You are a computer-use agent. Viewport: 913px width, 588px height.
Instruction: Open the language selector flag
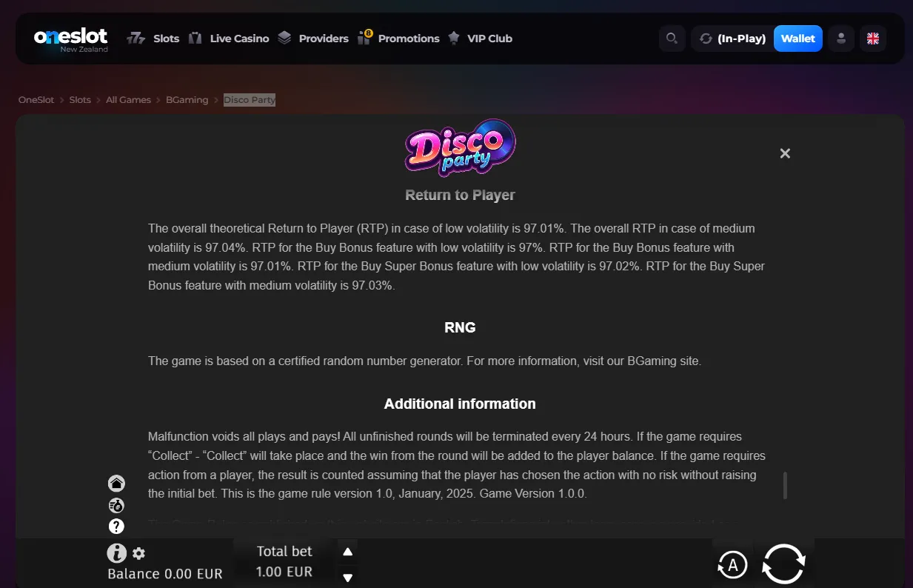coord(873,39)
